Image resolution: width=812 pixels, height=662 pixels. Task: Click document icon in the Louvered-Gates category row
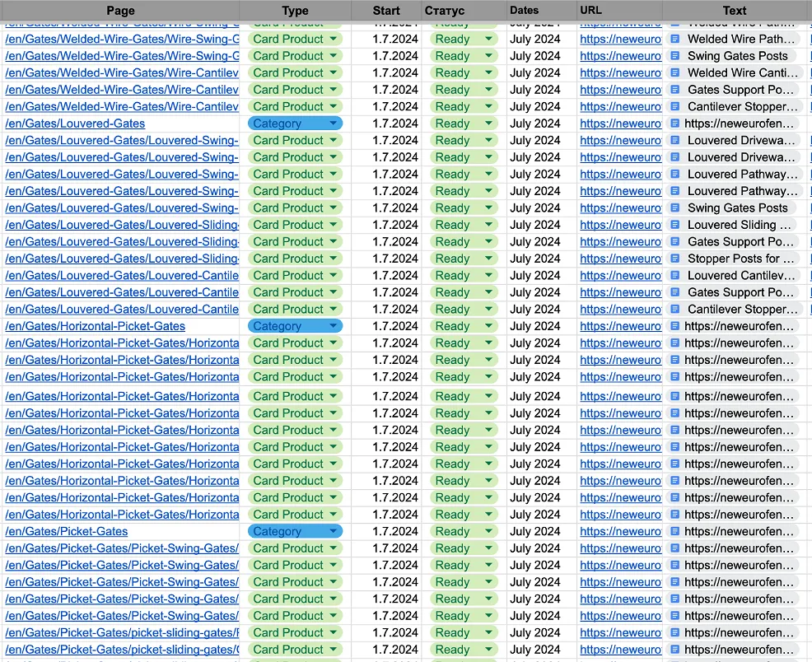click(674, 124)
